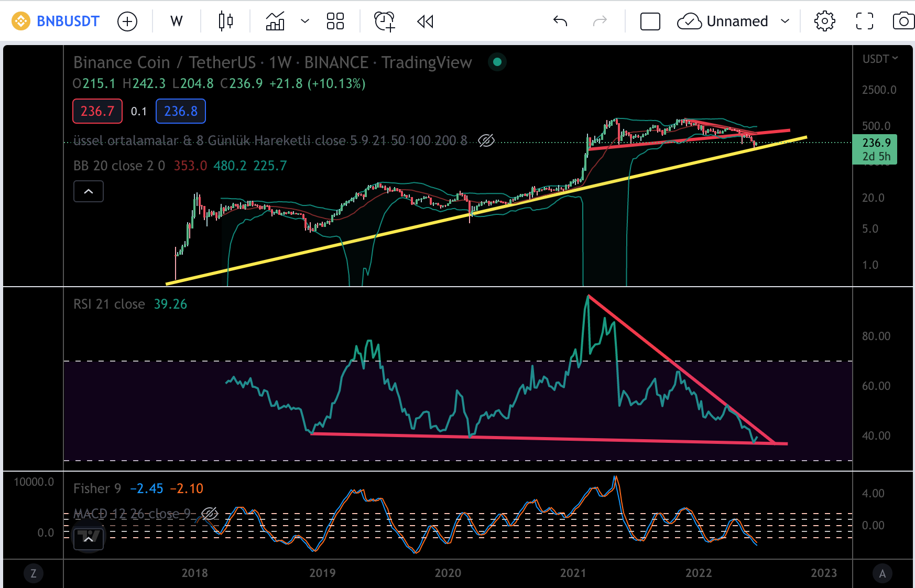Click the compare or add symbol plus icon
Screen dimensions: 915x588
pyautogui.click(x=127, y=21)
